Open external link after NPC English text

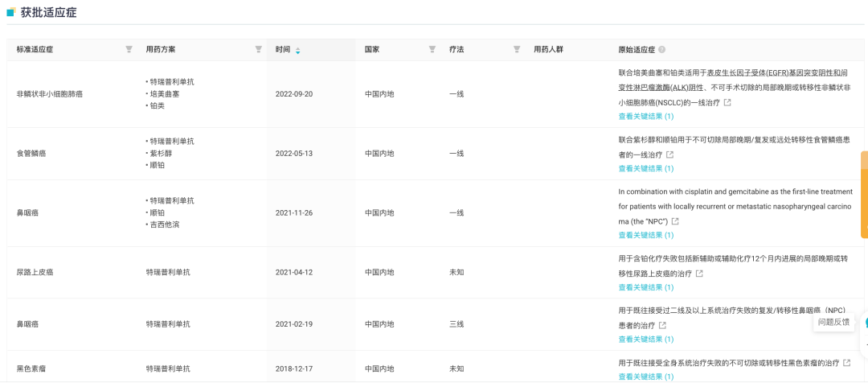click(675, 221)
